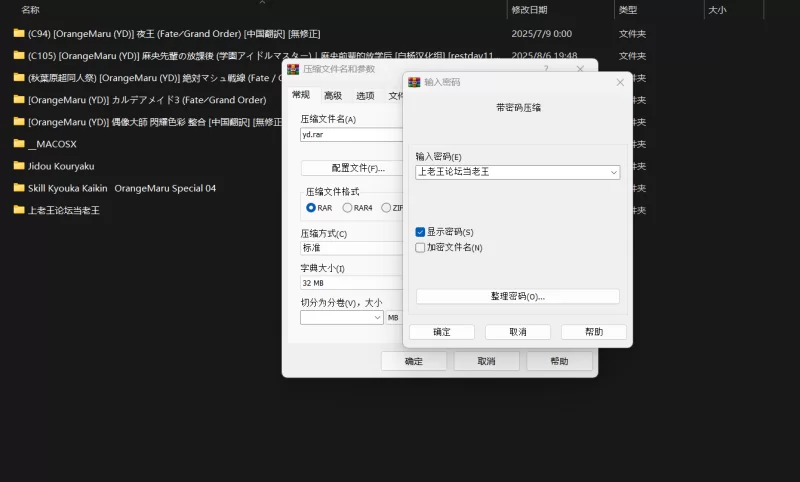The image size is (800, 482).
Task: Click the folder icon of the (C94) OrangeMaru row
Action: click(19, 33)
